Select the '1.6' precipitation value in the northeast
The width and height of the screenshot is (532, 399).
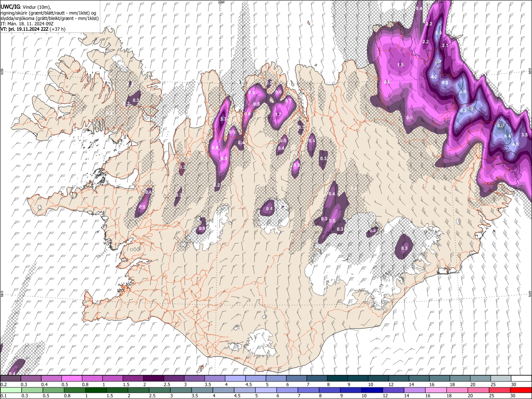tap(400, 65)
